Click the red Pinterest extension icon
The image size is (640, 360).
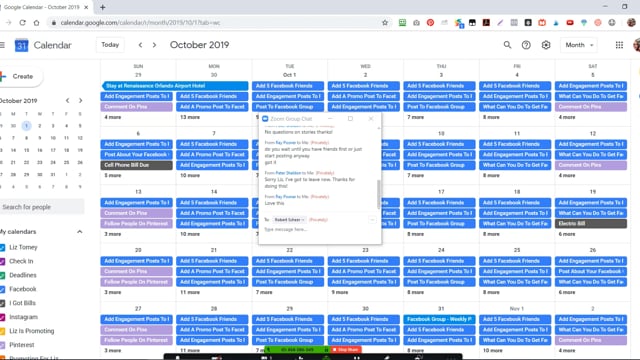pos(430,22)
